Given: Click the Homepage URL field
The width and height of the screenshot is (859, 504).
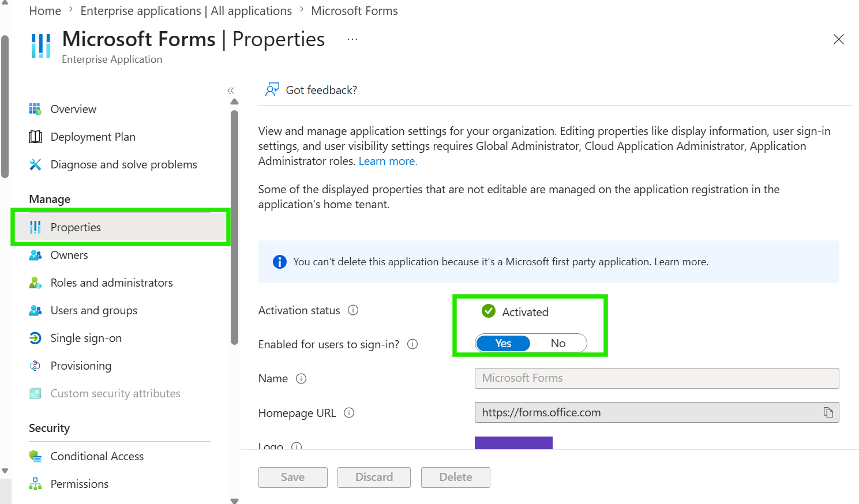Looking at the screenshot, I should pyautogui.click(x=657, y=412).
